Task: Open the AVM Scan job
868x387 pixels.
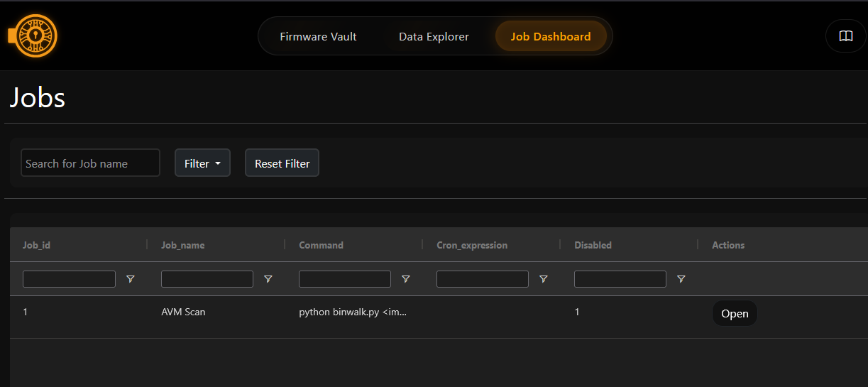Action: (x=735, y=313)
